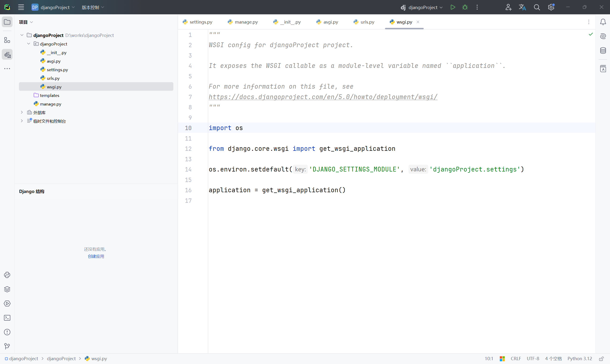
Task: Switch to the asgi.py tab
Action: [327, 22]
